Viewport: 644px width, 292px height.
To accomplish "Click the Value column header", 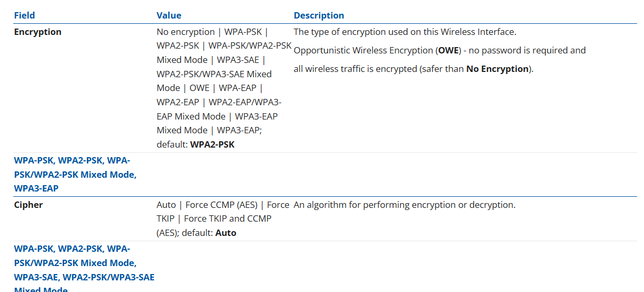I will [x=169, y=15].
